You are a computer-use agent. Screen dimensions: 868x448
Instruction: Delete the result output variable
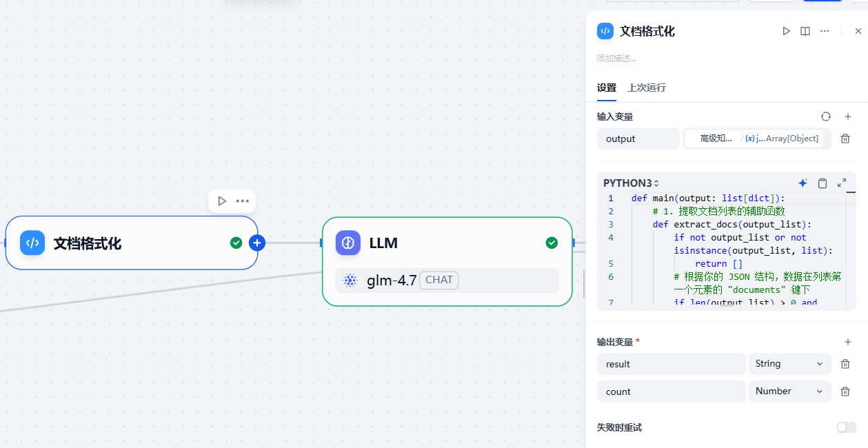845,364
